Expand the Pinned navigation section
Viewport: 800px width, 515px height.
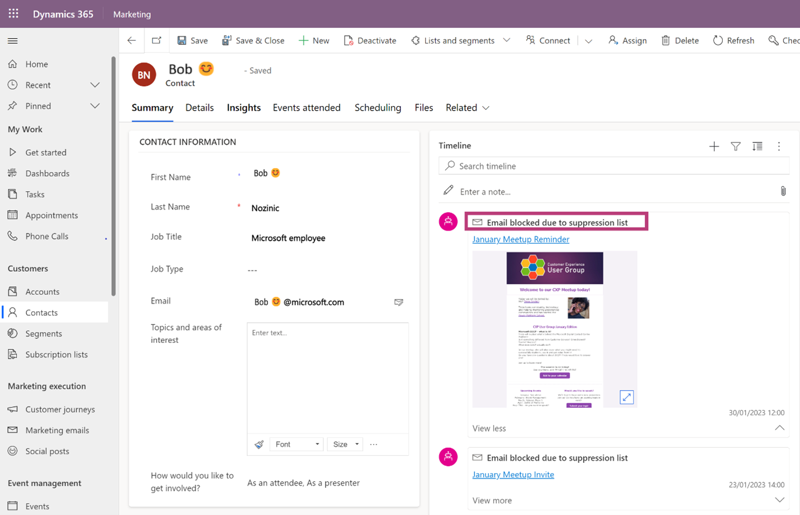click(x=95, y=106)
